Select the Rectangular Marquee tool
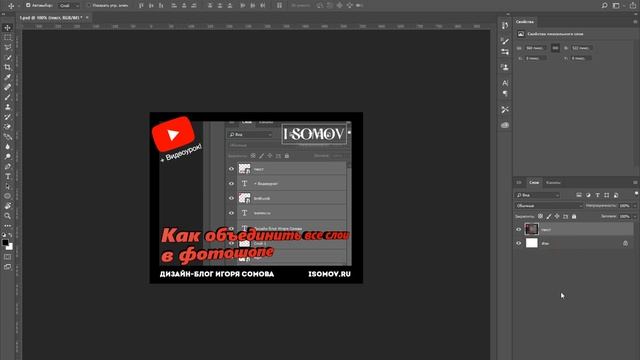Screen dimensions: 640x360 point(7,38)
